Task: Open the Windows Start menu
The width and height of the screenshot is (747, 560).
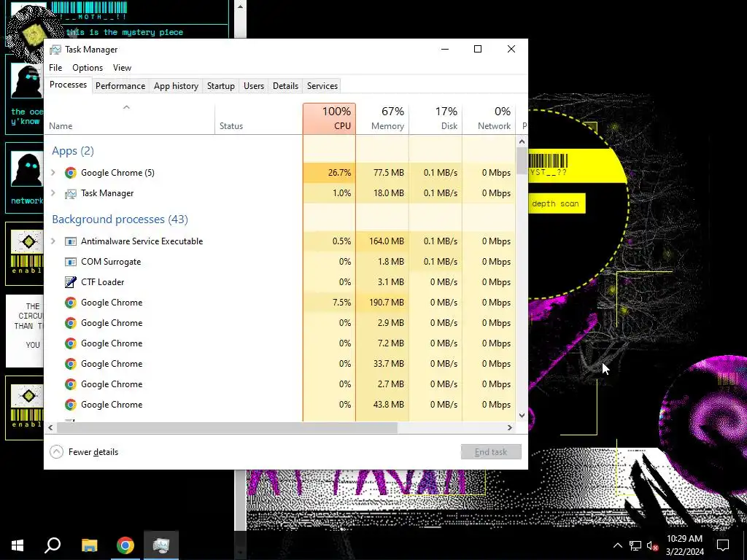Action: point(18,545)
